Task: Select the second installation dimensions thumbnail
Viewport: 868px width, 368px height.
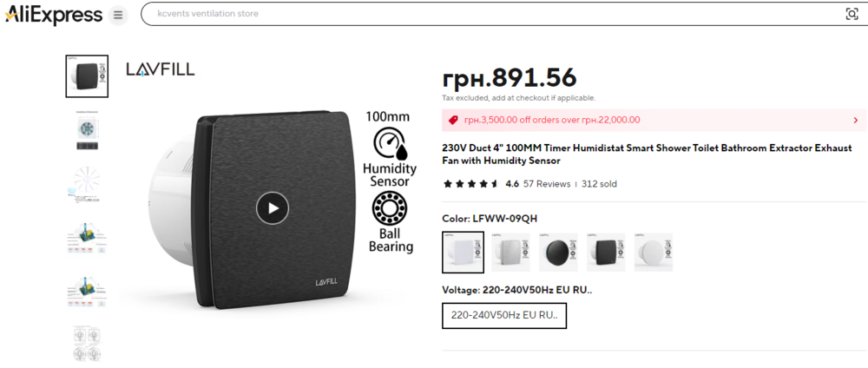Action: [87, 130]
